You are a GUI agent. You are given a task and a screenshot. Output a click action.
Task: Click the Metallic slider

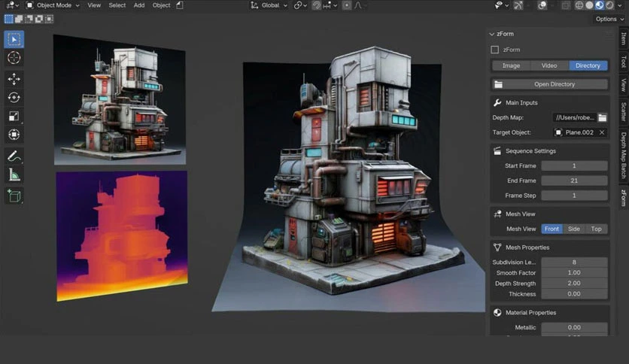coord(574,327)
